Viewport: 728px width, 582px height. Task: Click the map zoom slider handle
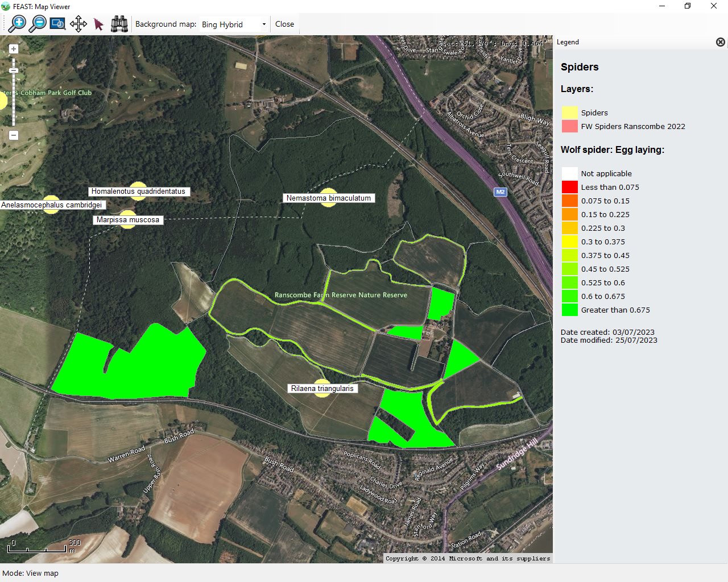(x=14, y=70)
